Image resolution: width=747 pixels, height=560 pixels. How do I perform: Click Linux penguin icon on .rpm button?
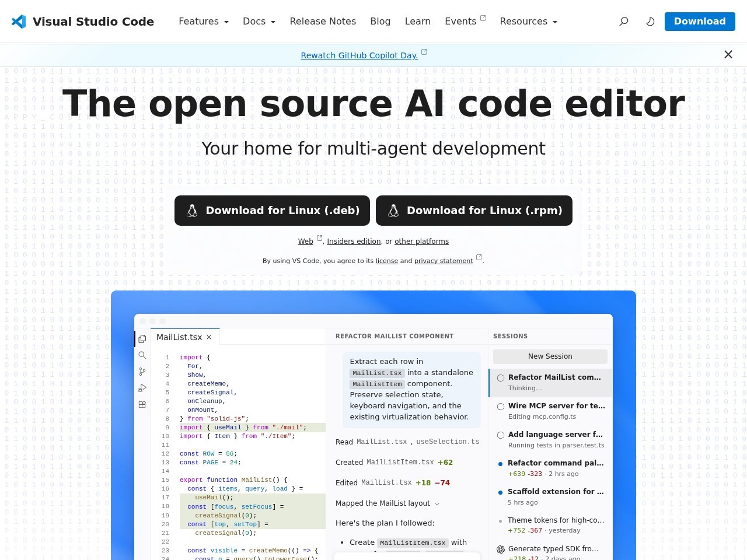[x=393, y=211]
